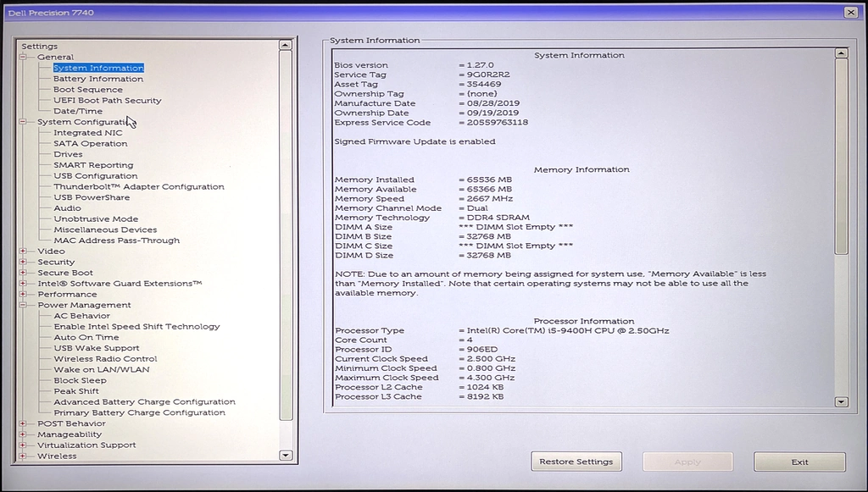Open Boot Sequence settings
This screenshot has width=868, height=492.
click(x=88, y=90)
